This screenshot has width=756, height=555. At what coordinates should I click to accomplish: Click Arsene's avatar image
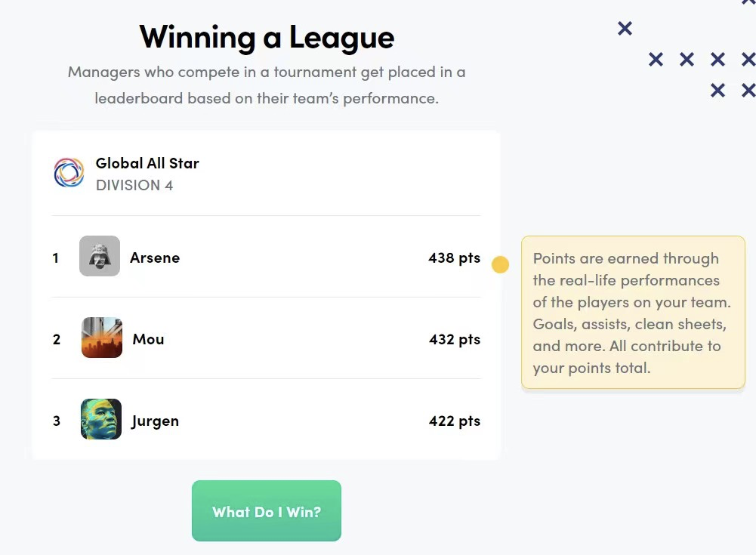click(100, 256)
